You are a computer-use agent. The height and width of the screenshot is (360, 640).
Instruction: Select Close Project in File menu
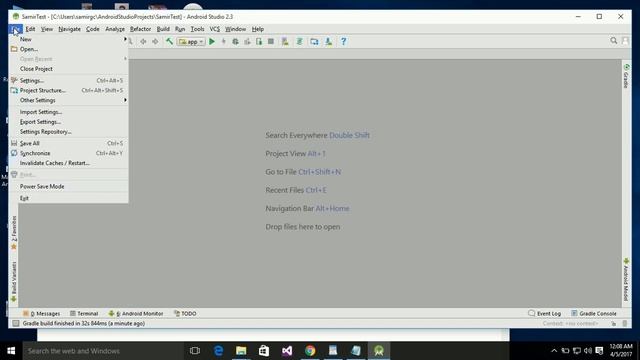[x=69, y=69]
